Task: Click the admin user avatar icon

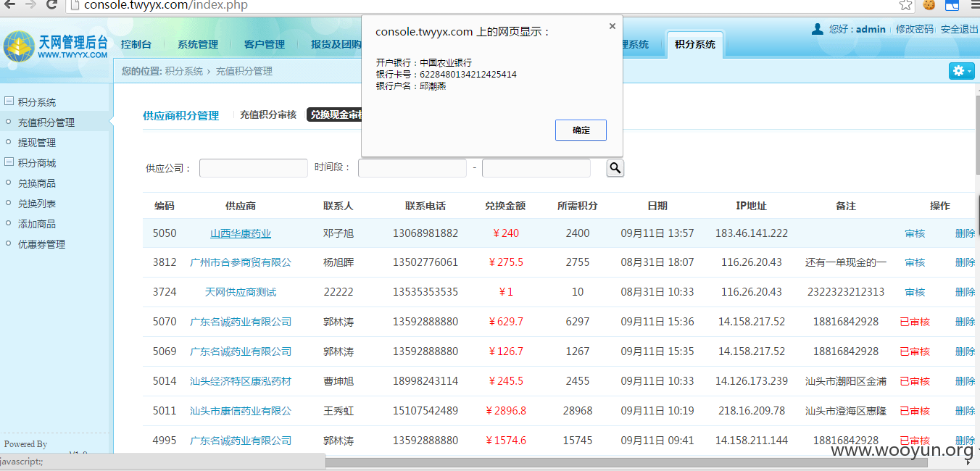Action: coord(818,29)
